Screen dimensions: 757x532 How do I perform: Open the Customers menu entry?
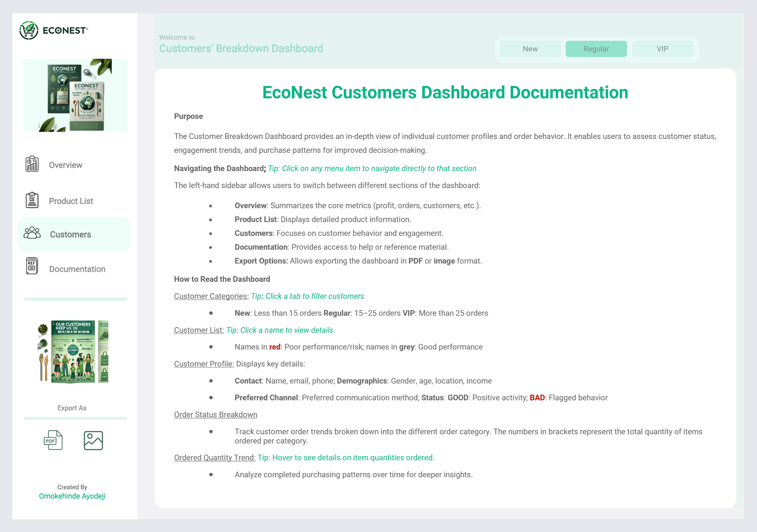(x=71, y=235)
